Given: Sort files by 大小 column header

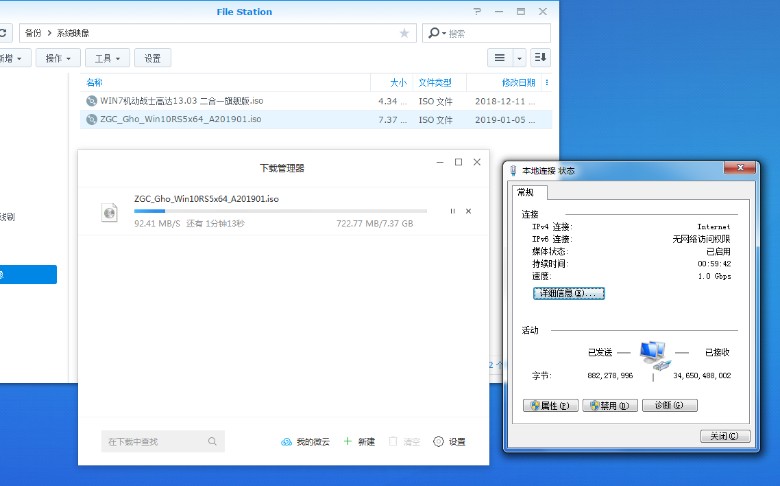Looking at the screenshot, I should click(x=397, y=82).
